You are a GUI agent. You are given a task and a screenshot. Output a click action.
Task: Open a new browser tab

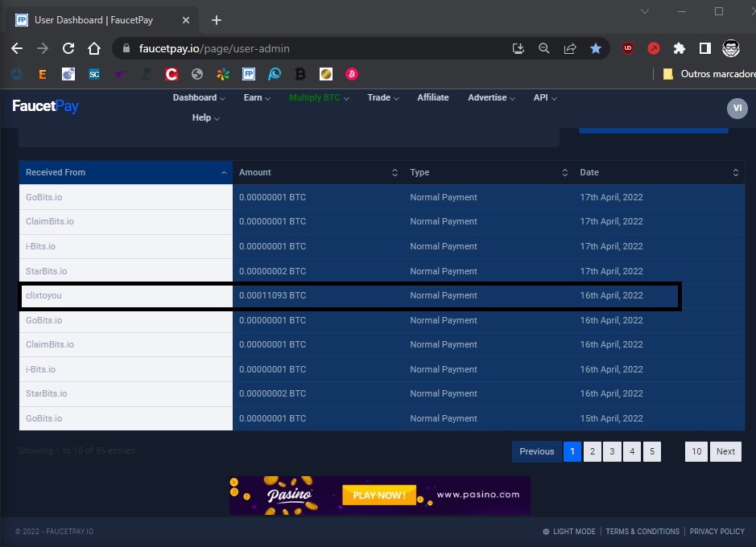pyautogui.click(x=217, y=20)
